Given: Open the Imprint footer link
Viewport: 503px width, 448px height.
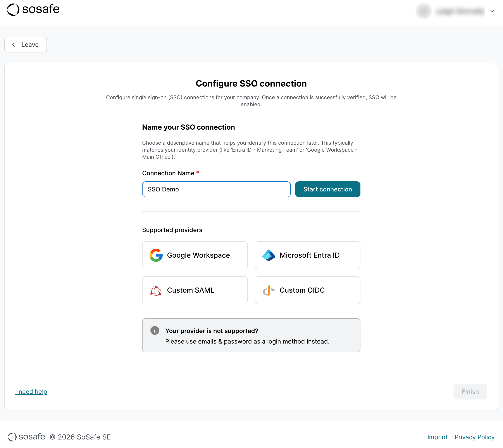Looking at the screenshot, I should 437,437.
